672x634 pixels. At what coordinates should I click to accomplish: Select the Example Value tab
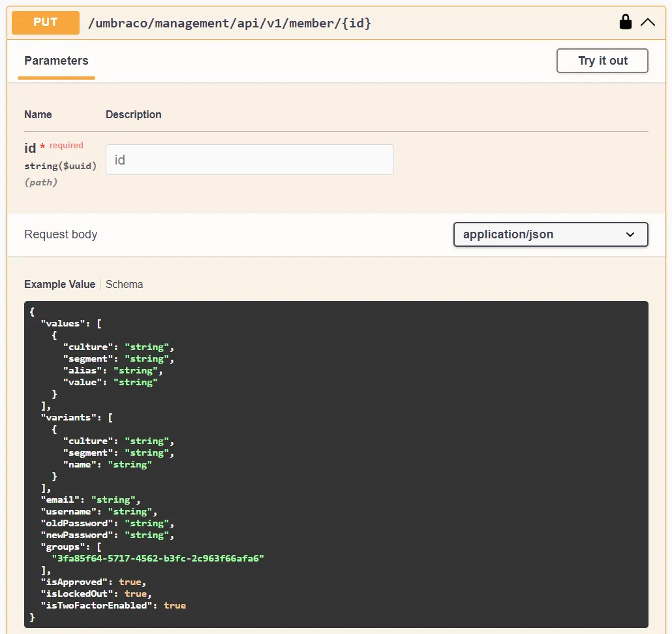tap(59, 284)
